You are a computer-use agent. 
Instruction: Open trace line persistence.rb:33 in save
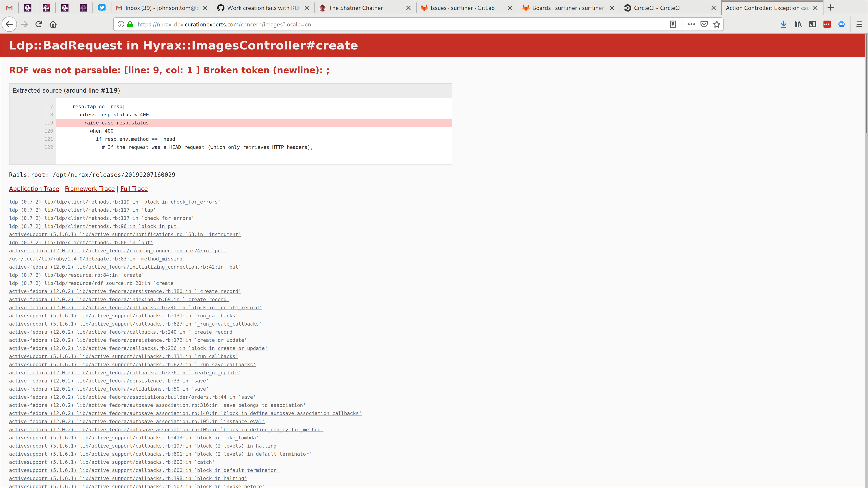tap(109, 380)
